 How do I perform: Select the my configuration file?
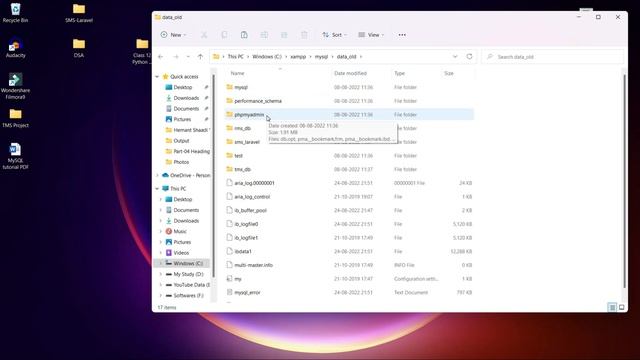349,279
